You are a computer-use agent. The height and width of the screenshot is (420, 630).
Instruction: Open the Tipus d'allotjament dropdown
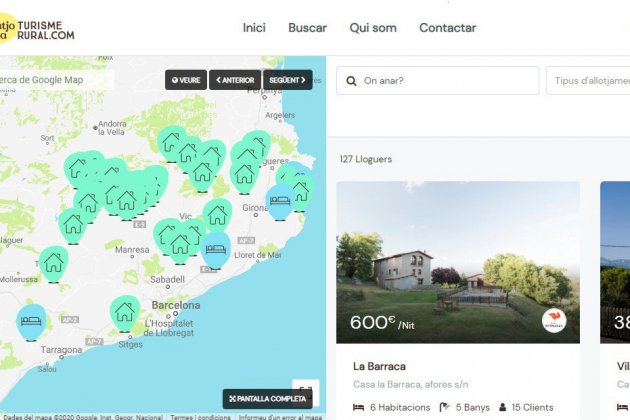588,81
